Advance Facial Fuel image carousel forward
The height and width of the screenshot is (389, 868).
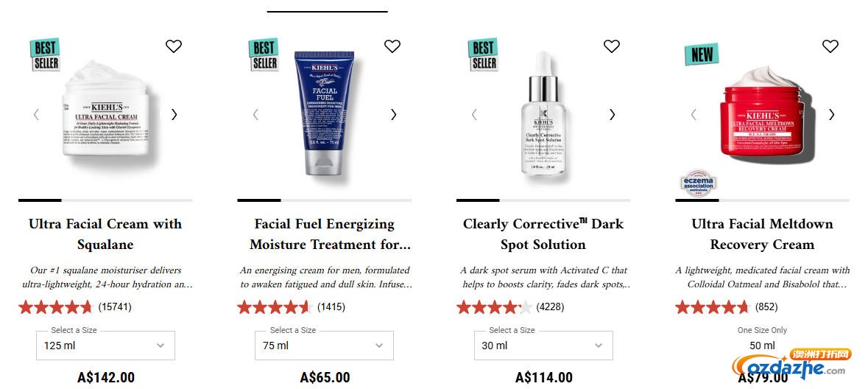point(394,114)
